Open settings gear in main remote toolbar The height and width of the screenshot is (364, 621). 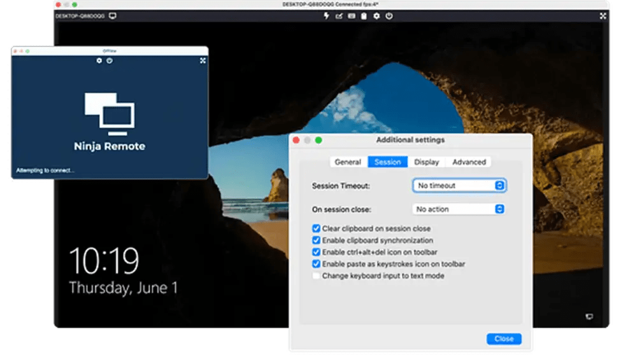pos(376,16)
